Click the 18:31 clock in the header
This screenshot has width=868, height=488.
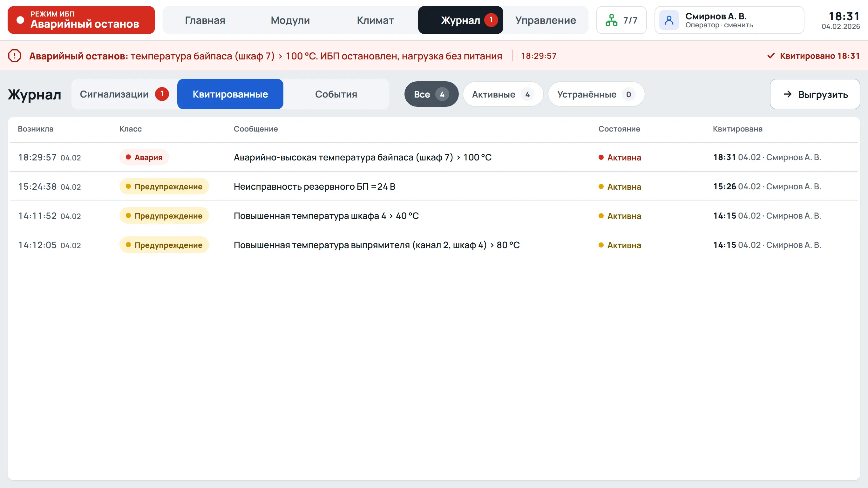click(844, 16)
